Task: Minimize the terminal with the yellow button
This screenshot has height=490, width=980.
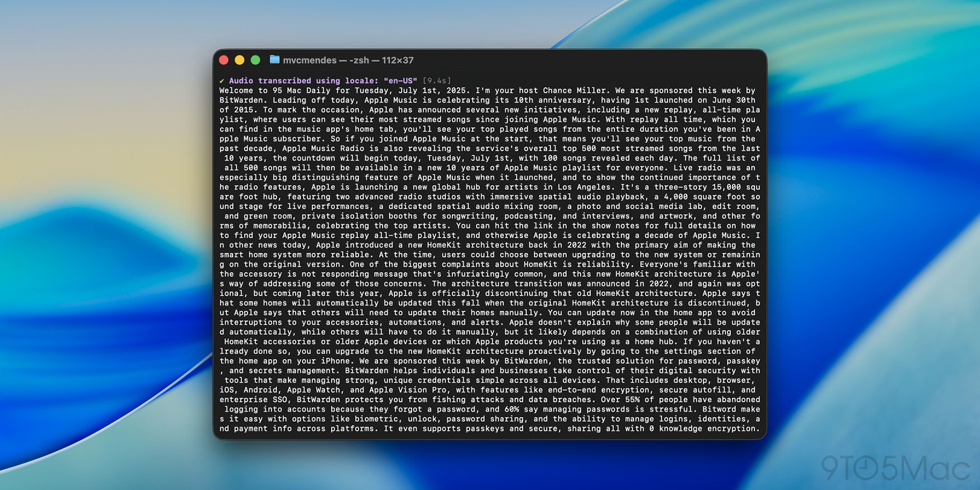Action: pyautogui.click(x=240, y=60)
